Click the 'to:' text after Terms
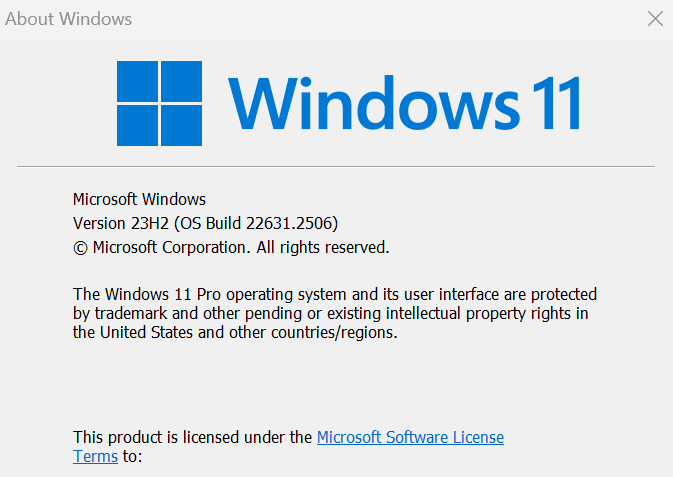Screen dimensions: 673x477 pyautogui.click(x=133, y=456)
